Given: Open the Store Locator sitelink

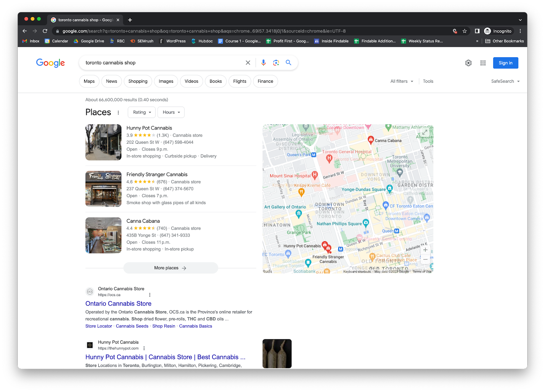Looking at the screenshot, I should point(98,326).
